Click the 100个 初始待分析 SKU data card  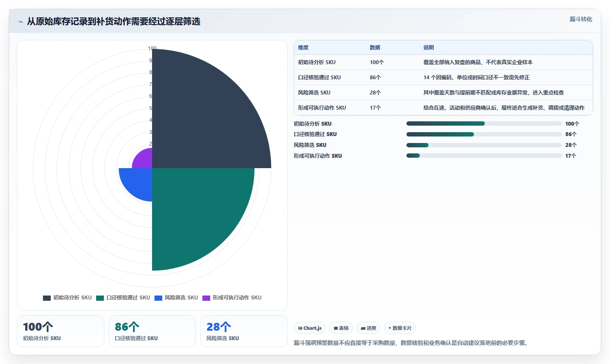coord(61,331)
